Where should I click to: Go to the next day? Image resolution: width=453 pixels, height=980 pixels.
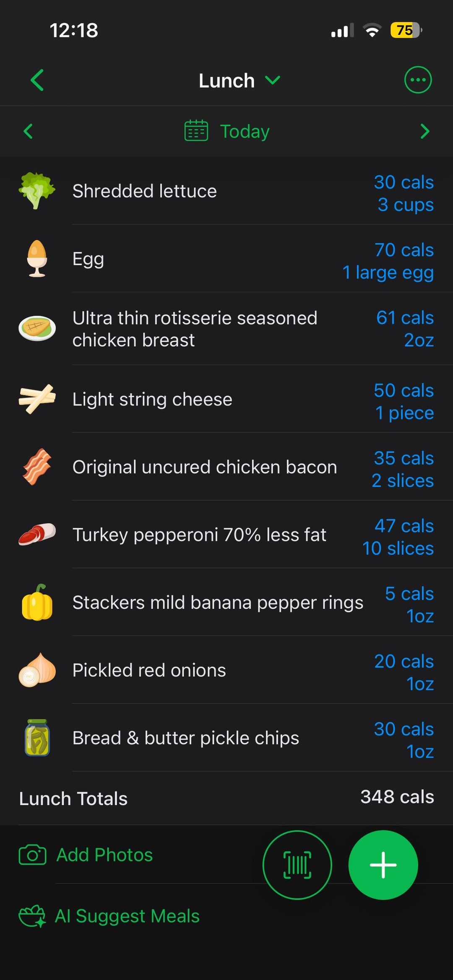424,131
